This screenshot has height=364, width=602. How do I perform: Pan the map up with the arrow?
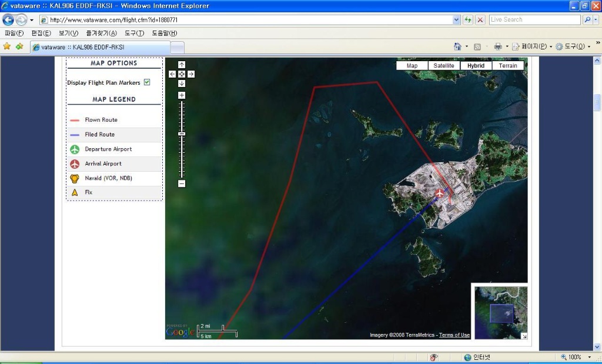point(182,65)
